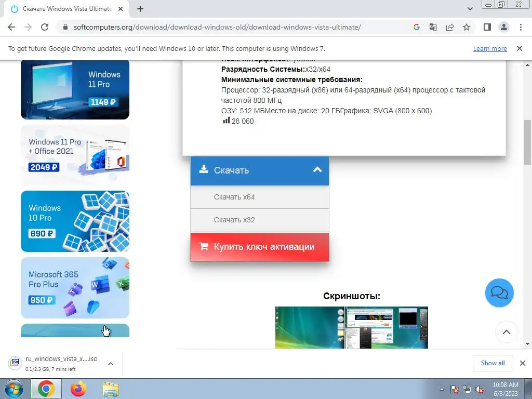The image size is (532, 399).
Task: Click the scrollbar down arrow
Action: [527, 344]
